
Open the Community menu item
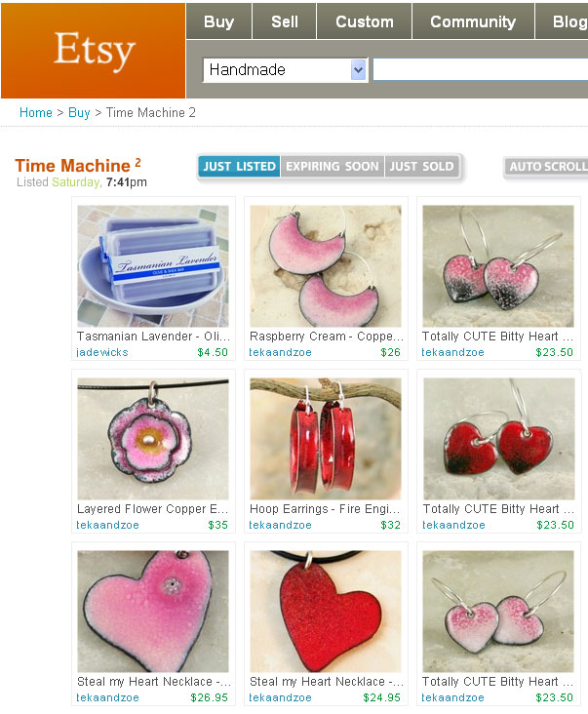tap(473, 21)
